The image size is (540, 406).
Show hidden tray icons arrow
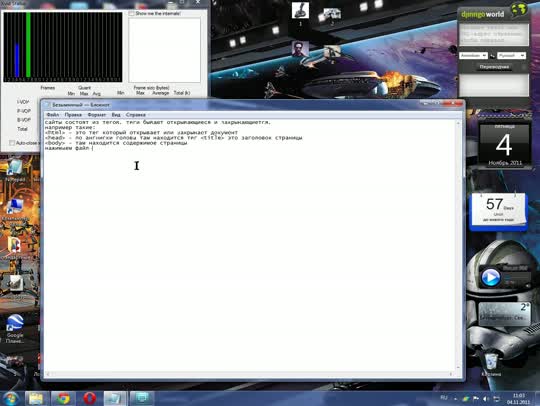(x=456, y=399)
